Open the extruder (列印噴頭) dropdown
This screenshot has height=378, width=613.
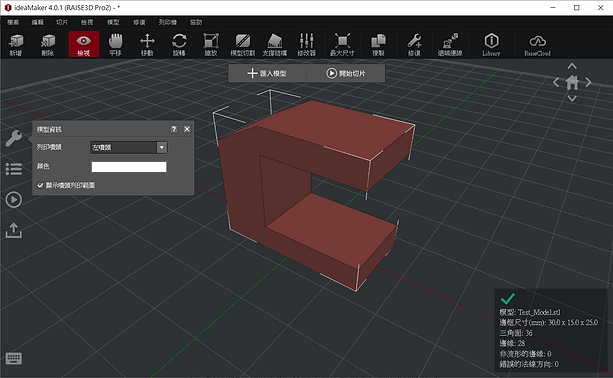point(129,147)
